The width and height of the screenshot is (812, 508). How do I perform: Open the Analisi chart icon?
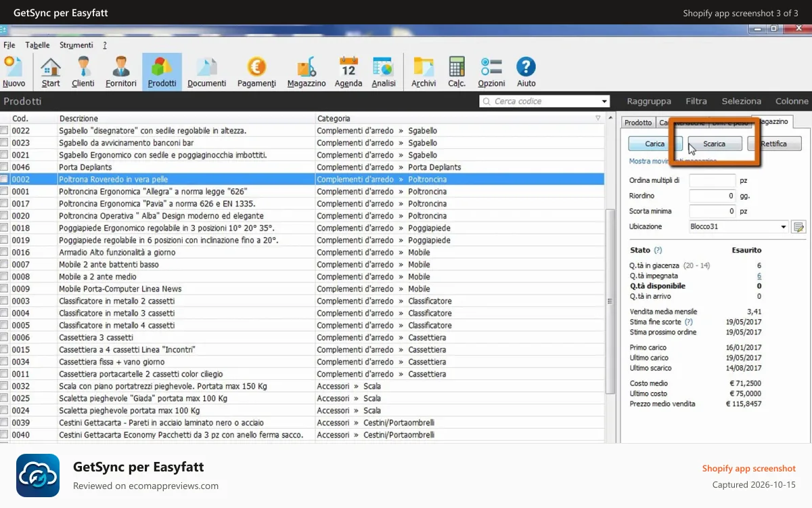pos(384,72)
